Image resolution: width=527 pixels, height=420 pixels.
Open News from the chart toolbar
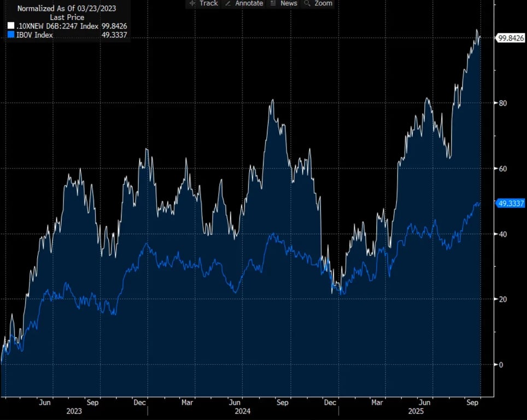[x=288, y=3]
